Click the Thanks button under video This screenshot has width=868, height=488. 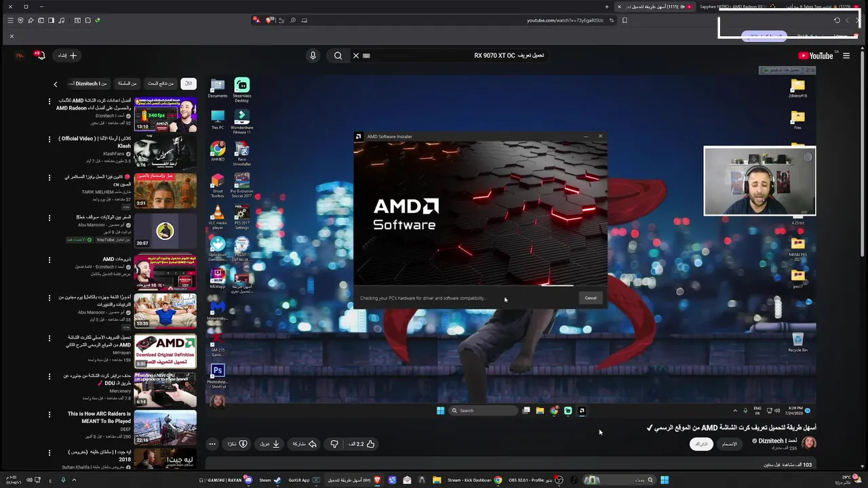pyautogui.click(x=237, y=444)
